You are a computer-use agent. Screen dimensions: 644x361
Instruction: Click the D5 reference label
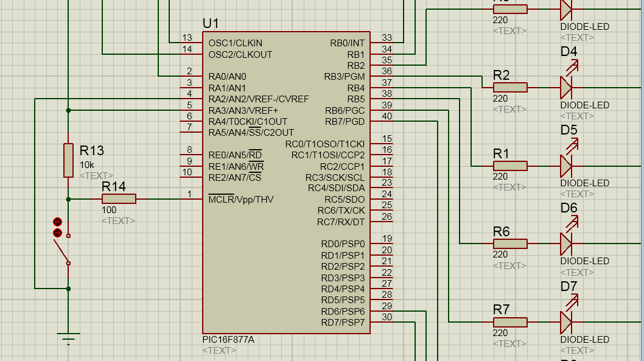click(x=569, y=130)
